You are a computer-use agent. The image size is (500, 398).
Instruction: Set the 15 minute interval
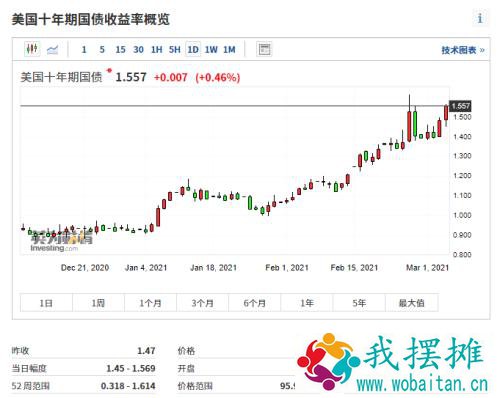120,50
